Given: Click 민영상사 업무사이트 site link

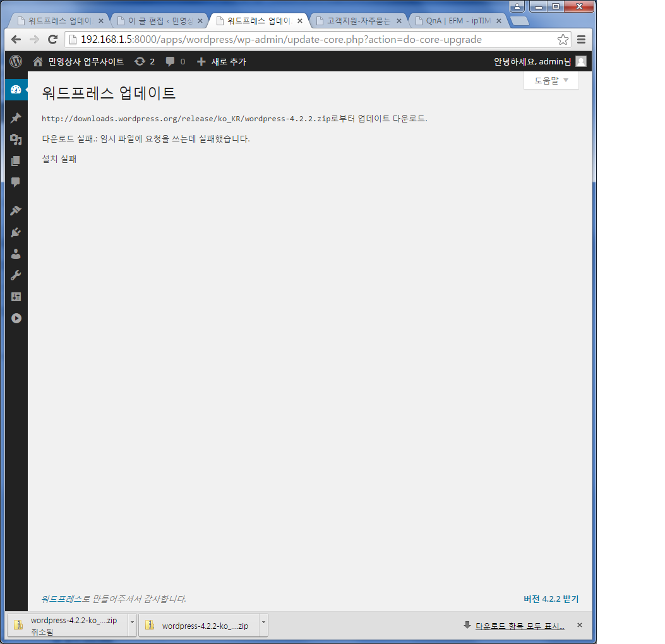Looking at the screenshot, I should (86, 61).
